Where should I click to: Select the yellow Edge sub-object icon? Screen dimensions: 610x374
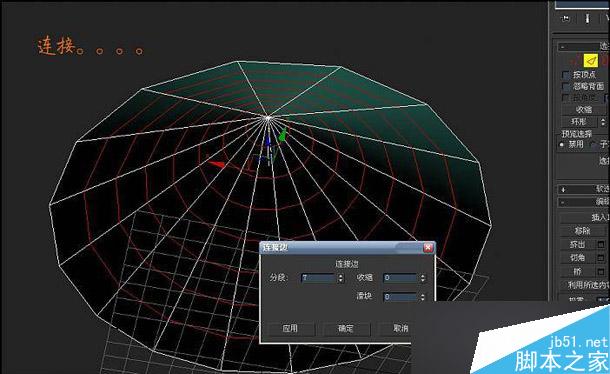coord(591,60)
